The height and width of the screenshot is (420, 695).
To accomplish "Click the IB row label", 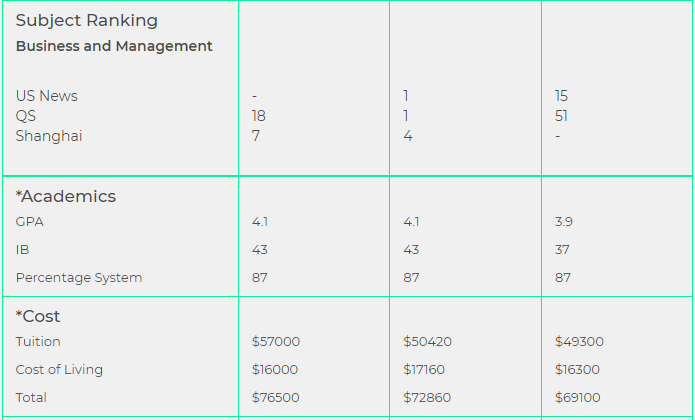I will coord(22,249).
